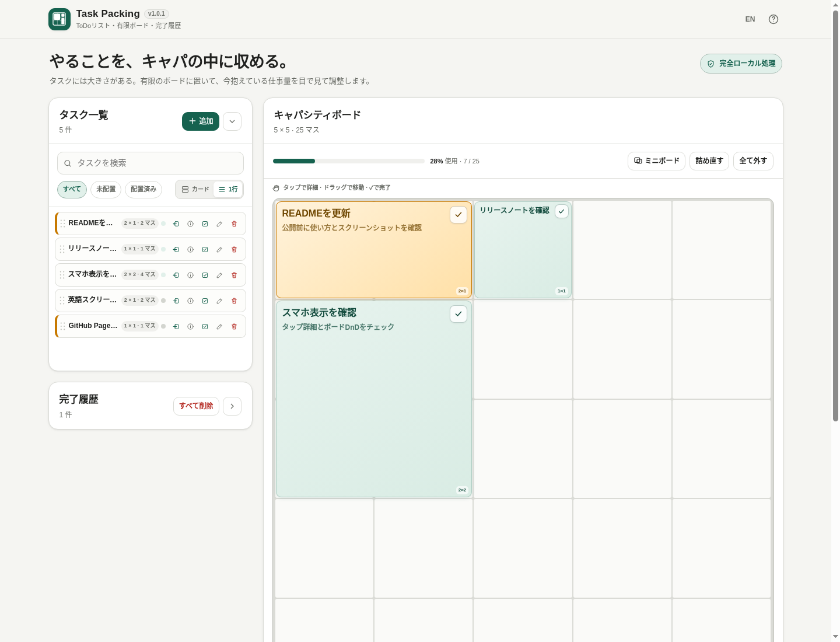The image size is (840, 642).
Task: Delete the 英語スクリー… task via trash icon
Action: point(234,301)
